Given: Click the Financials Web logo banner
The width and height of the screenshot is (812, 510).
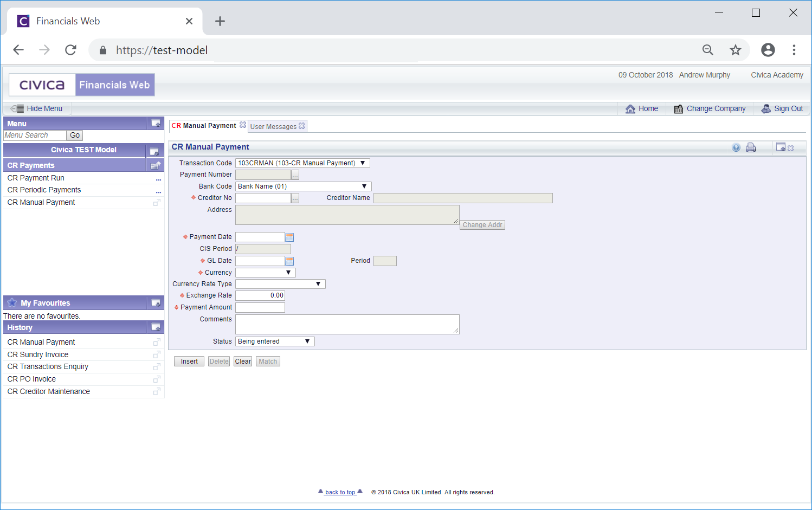Looking at the screenshot, I should click(82, 85).
